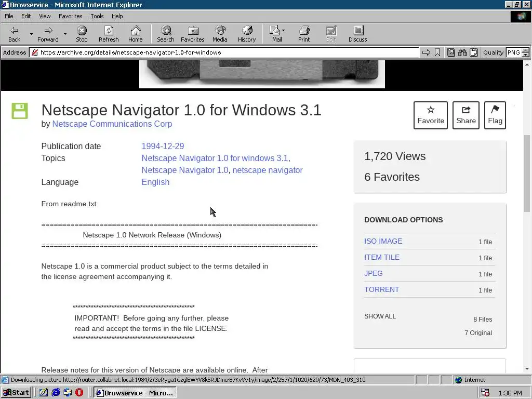This screenshot has width=532, height=399.
Task: Increase the Quality stepper value
Action: 525,50
